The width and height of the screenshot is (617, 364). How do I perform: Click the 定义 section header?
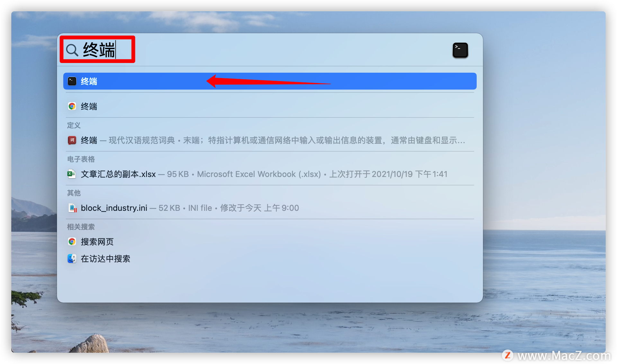(x=74, y=125)
